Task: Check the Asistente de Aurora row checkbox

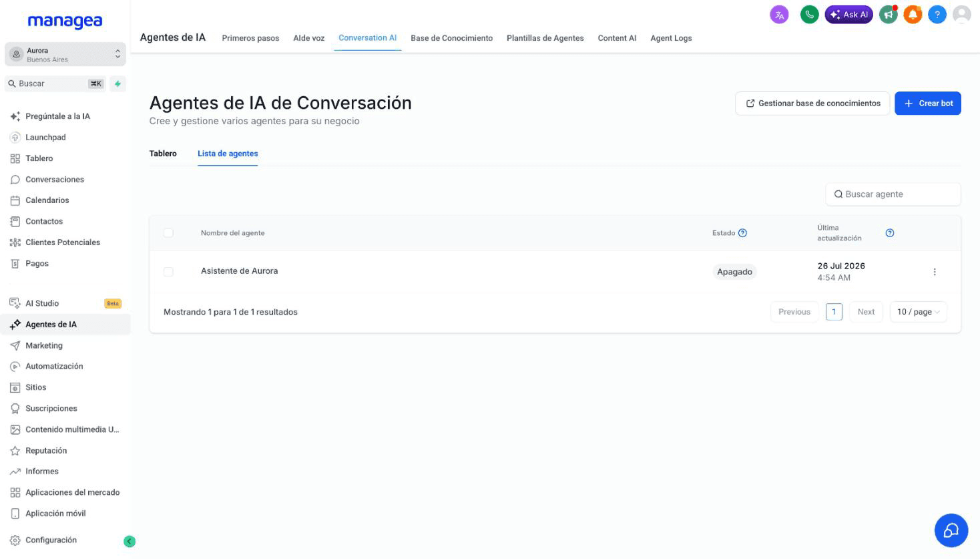Action: (168, 272)
